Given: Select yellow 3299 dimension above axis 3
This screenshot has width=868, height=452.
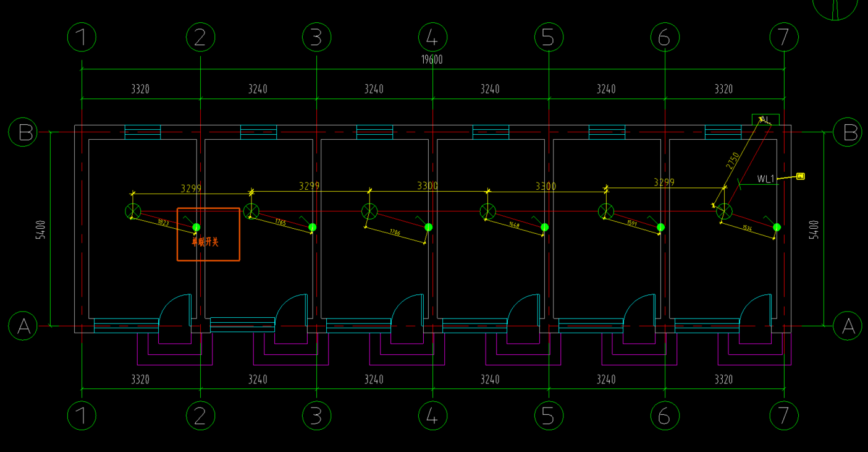Looking at the screenshot, I should (x=309, y=185).
